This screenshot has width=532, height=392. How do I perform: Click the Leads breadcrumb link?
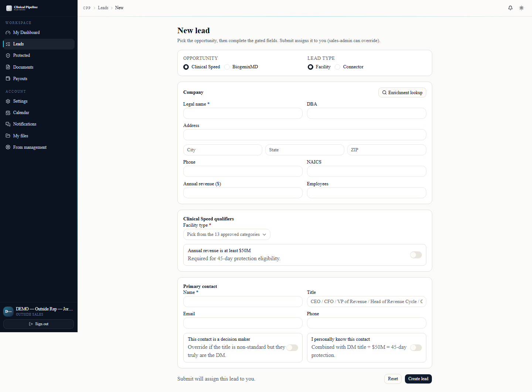coord(103,8)
